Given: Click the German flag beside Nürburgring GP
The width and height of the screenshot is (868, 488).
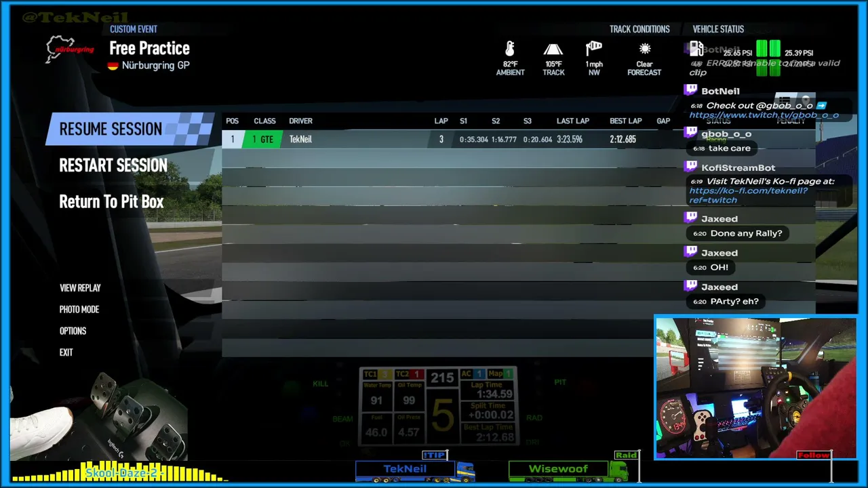Looking at the screenshot, I should 113,66.
